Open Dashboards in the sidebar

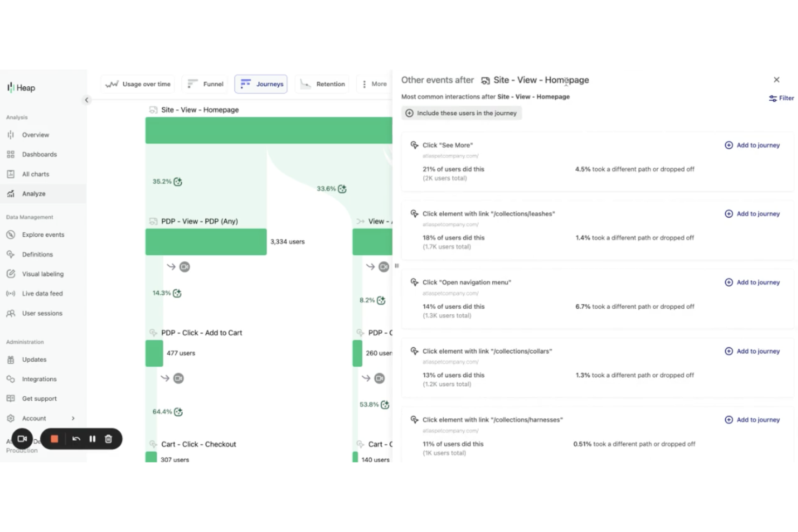(x=39, y=154)
